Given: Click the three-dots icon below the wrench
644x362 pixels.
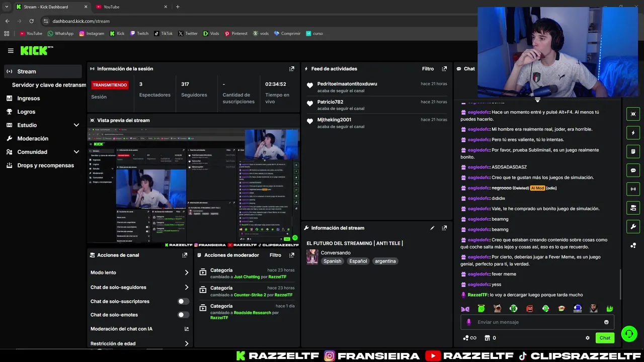Looking at the screenshot, I should (633, 245).
